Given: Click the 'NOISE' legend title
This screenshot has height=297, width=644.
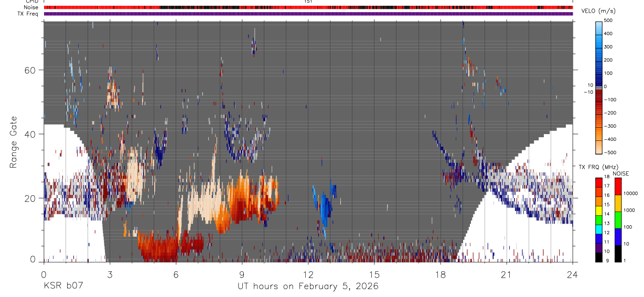Looking at the screenshot, I should pos(620,173).
